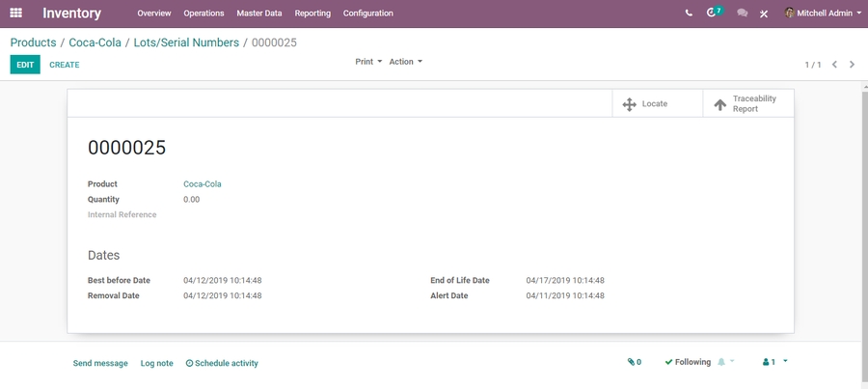Open the Mitchell Admin user menu
This screenshot has height=389, width=868.
pyautogui.click(x=823, y=14)
